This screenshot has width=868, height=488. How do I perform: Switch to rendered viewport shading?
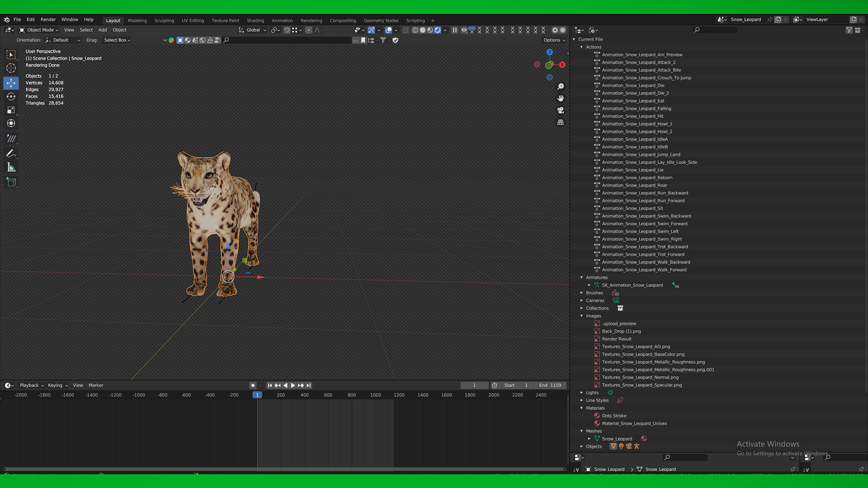coord(437,30)
